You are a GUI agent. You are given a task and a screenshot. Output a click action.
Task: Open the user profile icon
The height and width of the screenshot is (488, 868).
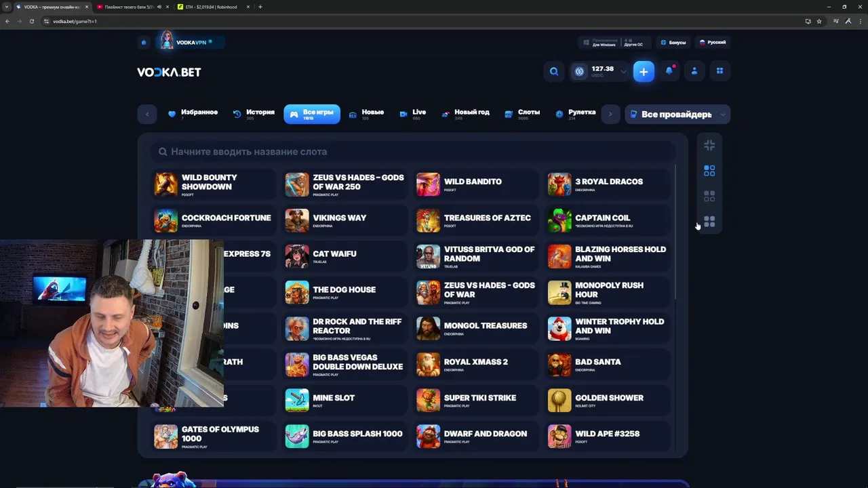point(694,70)
